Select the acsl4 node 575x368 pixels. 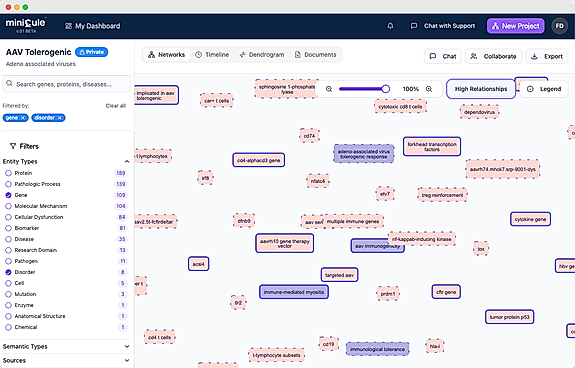point(198,264)
